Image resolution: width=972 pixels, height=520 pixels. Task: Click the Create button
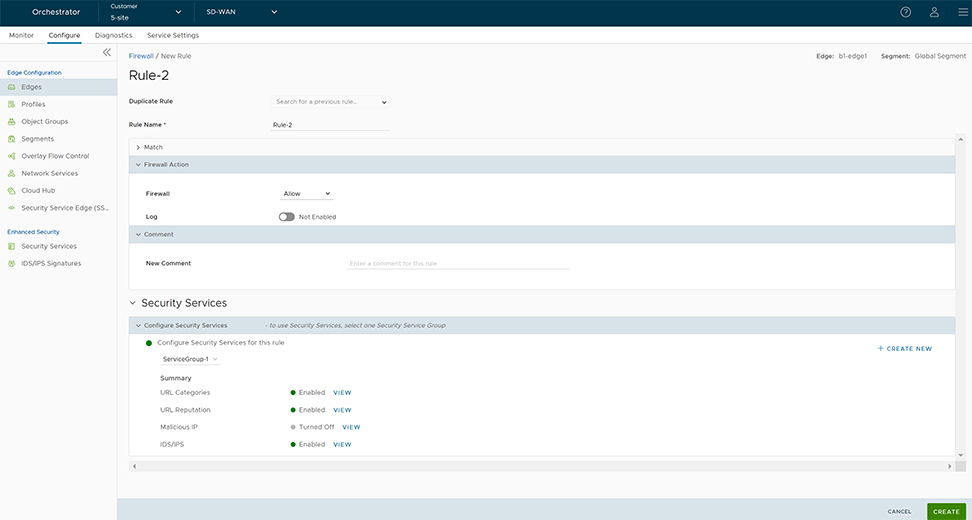946,511
